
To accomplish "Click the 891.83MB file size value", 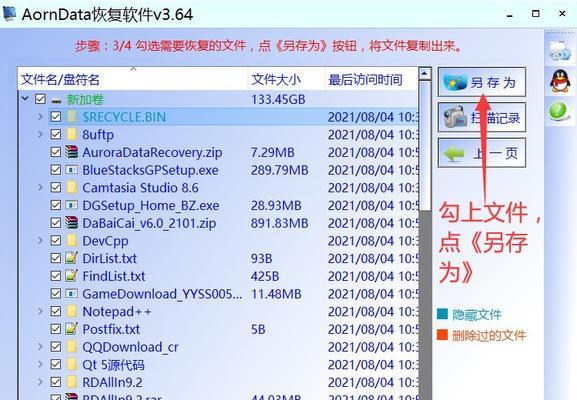I will pyautogui.click(x=279, y=223).
